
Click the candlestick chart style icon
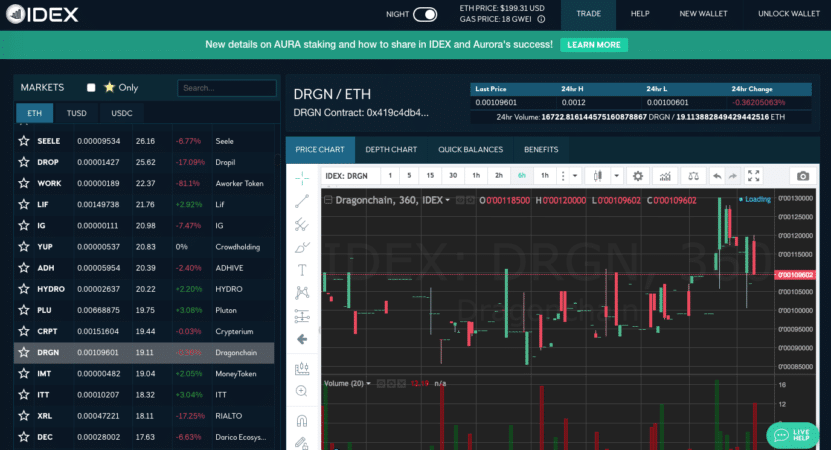click(597, 176)
